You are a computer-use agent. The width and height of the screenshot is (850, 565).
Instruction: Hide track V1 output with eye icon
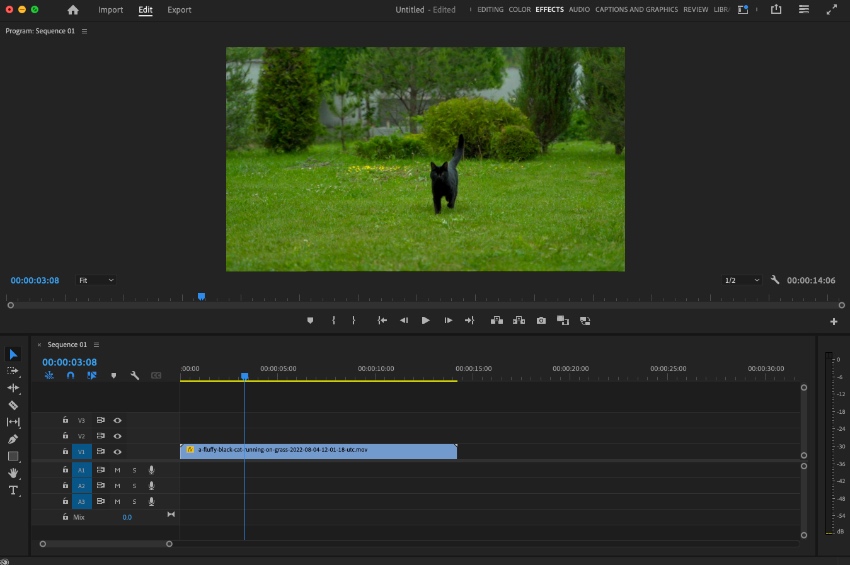point(117,452)
